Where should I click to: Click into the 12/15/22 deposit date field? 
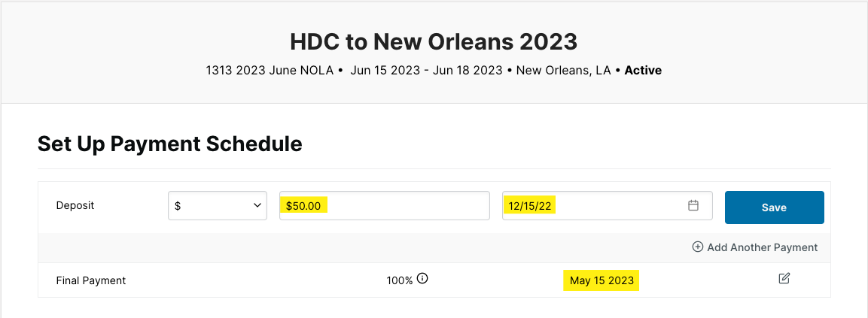click(608, 206)
